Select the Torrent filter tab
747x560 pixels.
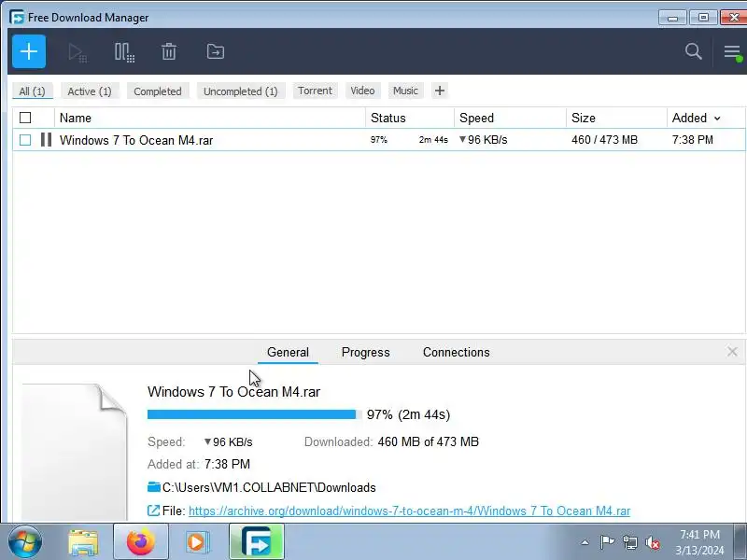315,91
